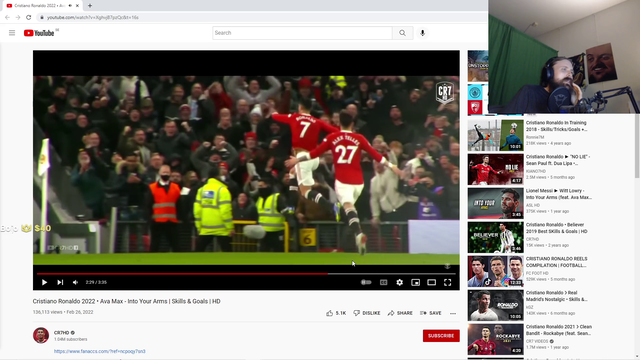640x360 pixels.
Task: Click the '136,113 views' text
Action: coord(48,312)
